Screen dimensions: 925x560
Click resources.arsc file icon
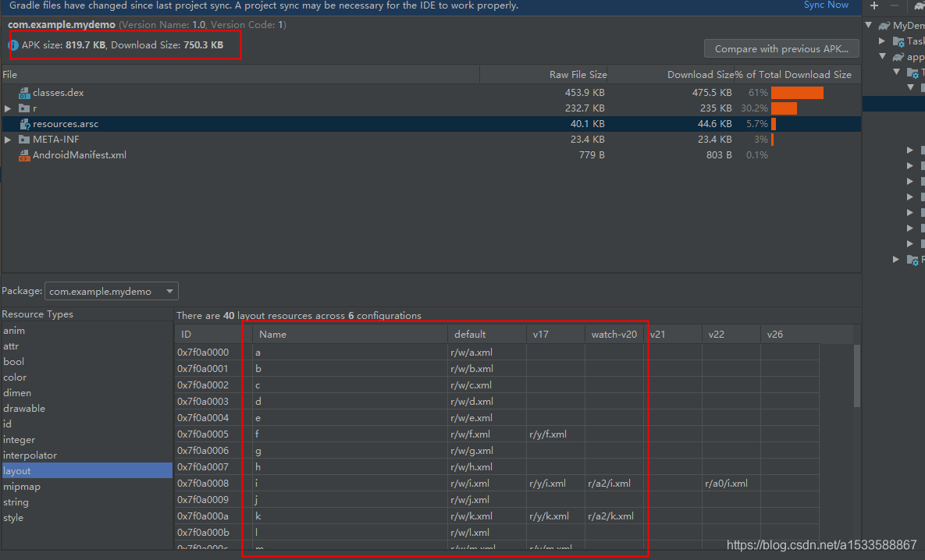click(x=24, y=124)
